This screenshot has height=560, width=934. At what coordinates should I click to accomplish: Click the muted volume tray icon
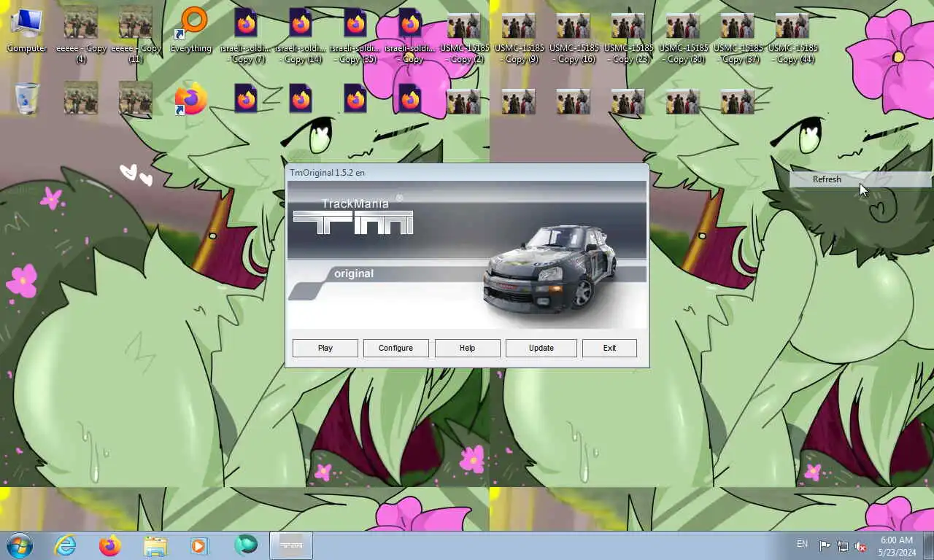(860, 546)
